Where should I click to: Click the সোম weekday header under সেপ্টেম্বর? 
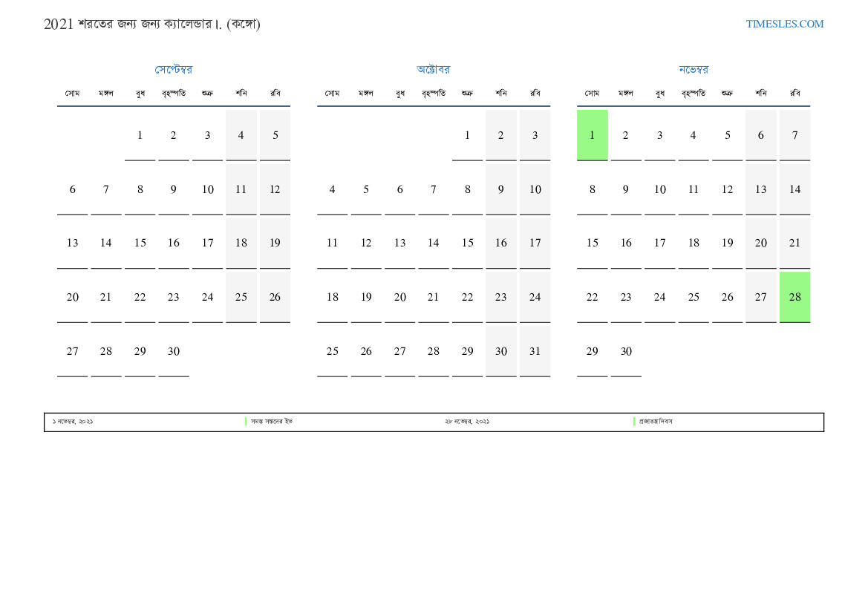(x=72, y=94)
